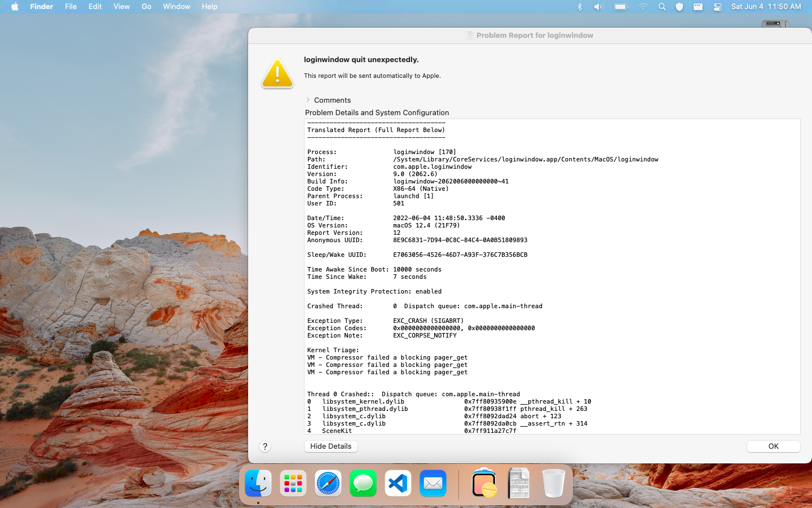Click the document icon in the report title bar
The width and height of the screenshot is (812, 508).
[x=469, y=35]
